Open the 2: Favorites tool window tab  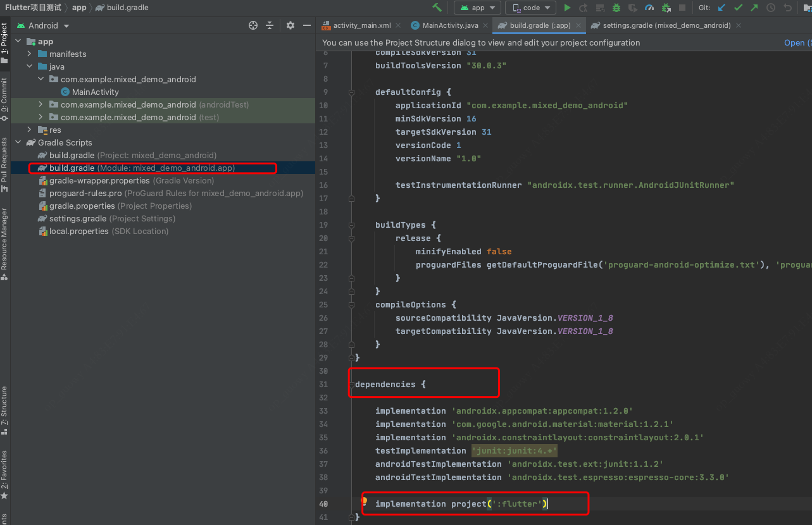tap(4, 474)
